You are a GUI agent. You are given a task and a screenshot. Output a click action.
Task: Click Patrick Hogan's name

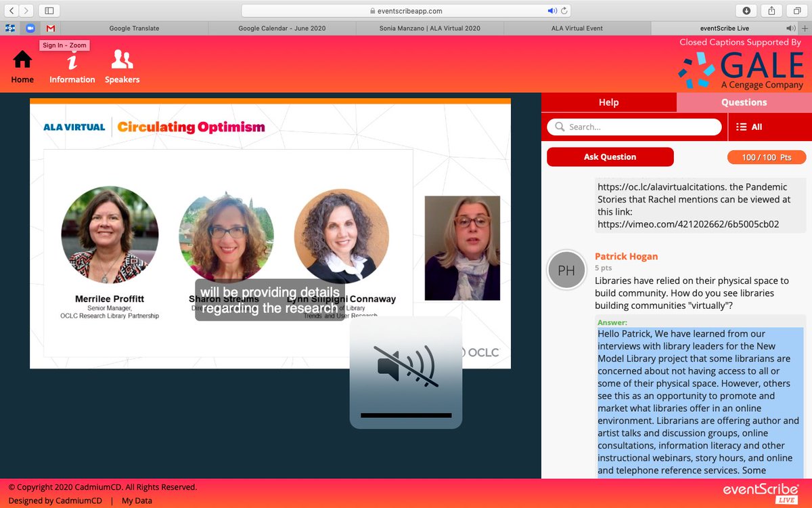pos(627,256)
